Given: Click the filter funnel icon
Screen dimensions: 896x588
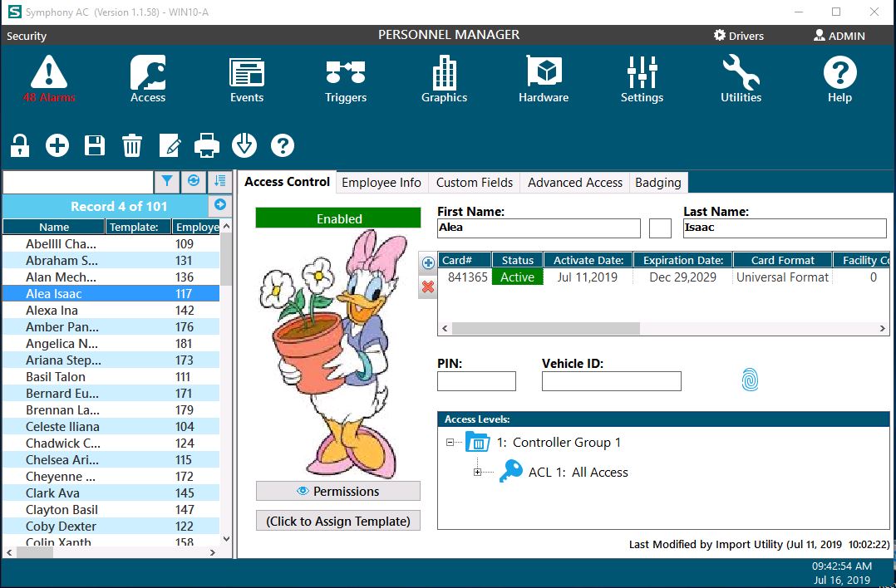Looking at the screenshot, I should click(x=167, y=182).
